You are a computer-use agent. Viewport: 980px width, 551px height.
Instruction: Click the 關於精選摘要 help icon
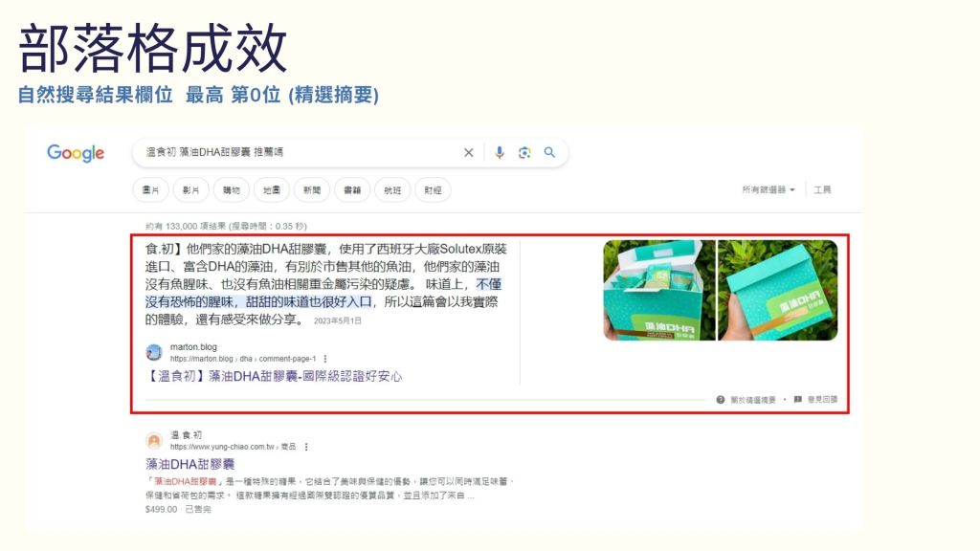[x=720, y=400]
